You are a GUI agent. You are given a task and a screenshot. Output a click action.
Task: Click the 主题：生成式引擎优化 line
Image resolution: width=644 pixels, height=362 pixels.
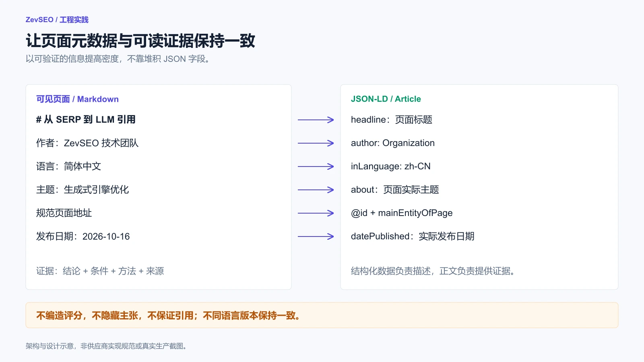tap(83, 189)
